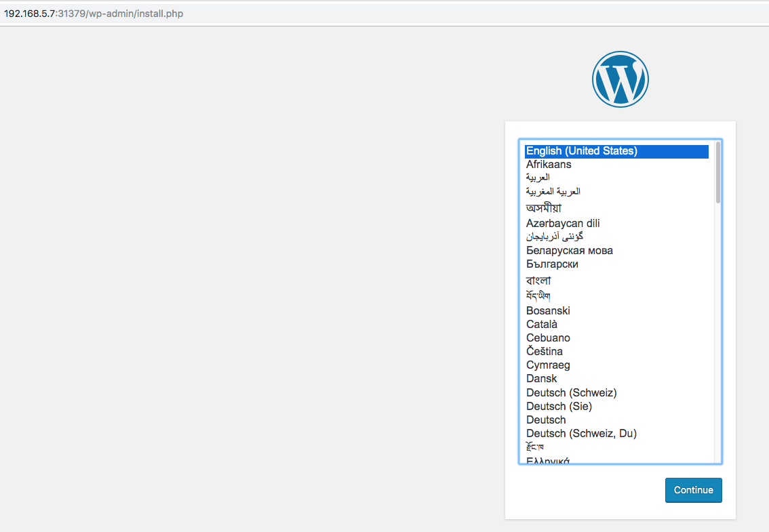Choose অসমীয়া (Assamese) in the list

[x=616, y=208]
